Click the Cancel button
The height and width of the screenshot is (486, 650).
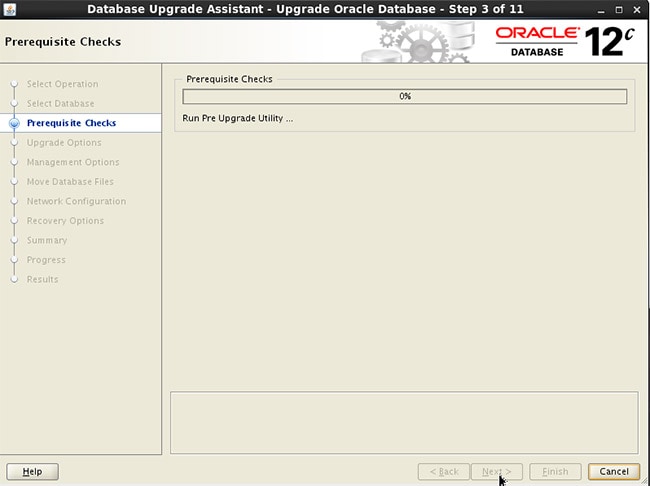(x=614, y=471)
